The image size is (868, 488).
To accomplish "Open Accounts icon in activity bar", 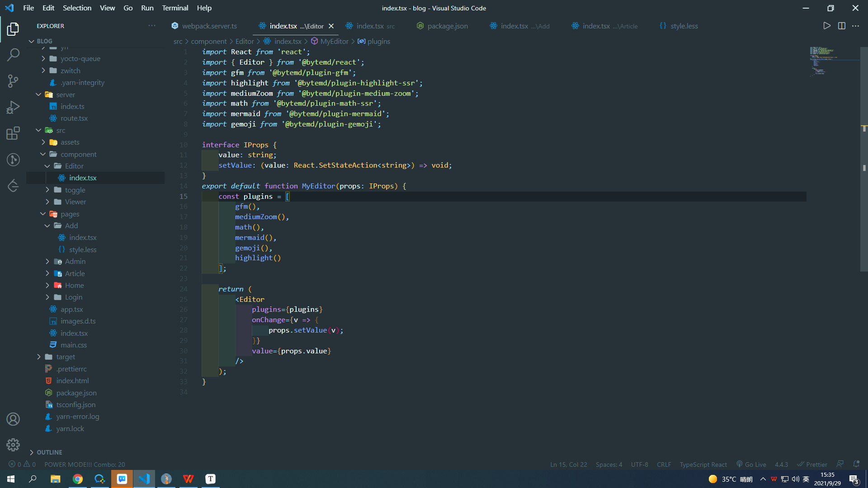I will click(13, 419).
